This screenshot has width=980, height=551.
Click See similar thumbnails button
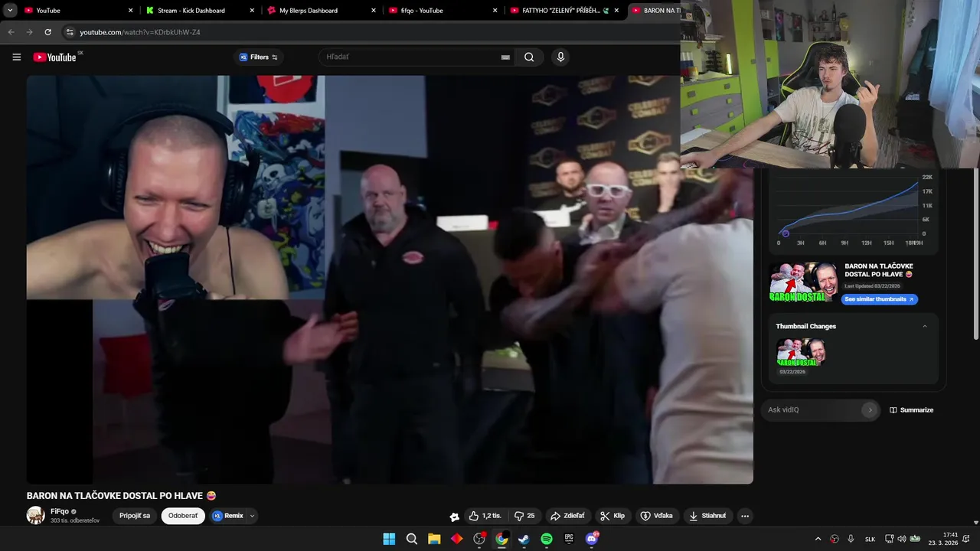click(x=879, y=299)
